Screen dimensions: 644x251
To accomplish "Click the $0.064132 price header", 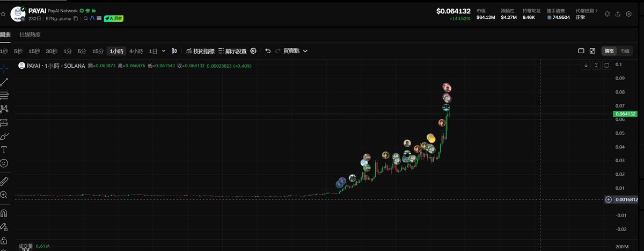I will tap(453, 11).
